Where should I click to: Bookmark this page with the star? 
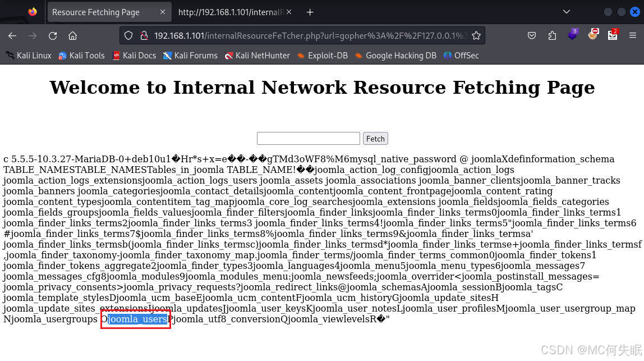pos(476,36)
